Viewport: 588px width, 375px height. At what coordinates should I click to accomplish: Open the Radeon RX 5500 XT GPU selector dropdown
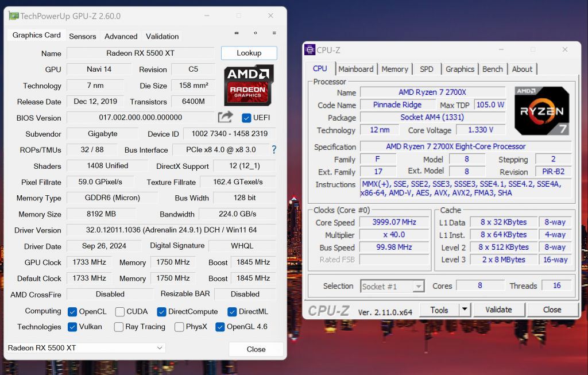pos(86,348)
